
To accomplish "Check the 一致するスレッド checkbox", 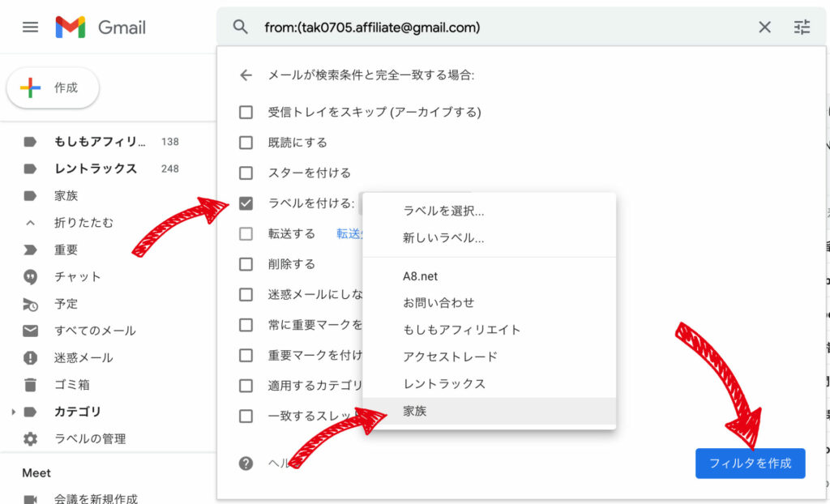I will tap(246, 416).
